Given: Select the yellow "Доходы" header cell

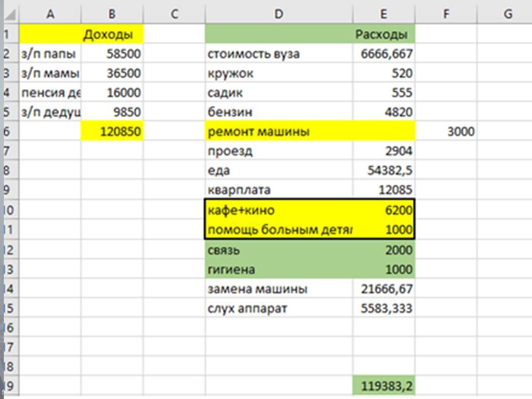Looking at the screenshot, I should coord(111,35).
